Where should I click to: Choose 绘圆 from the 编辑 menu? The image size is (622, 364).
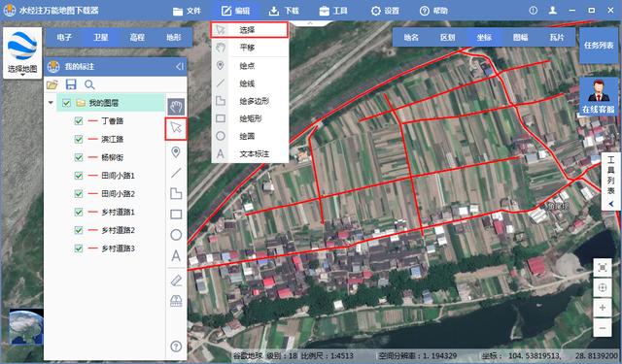(x=250, y=136)
